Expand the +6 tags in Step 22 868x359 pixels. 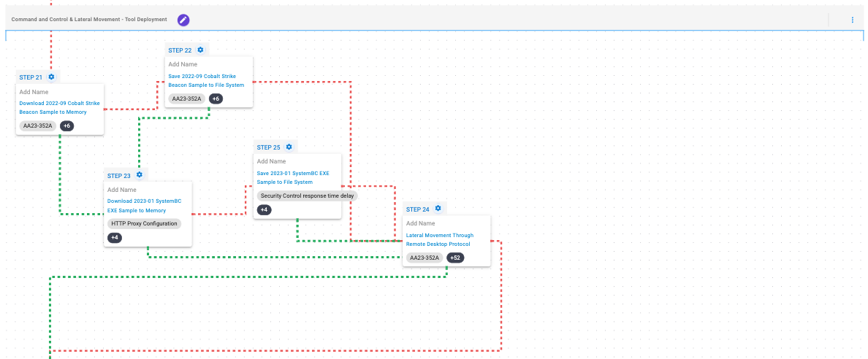pos(216,99)
